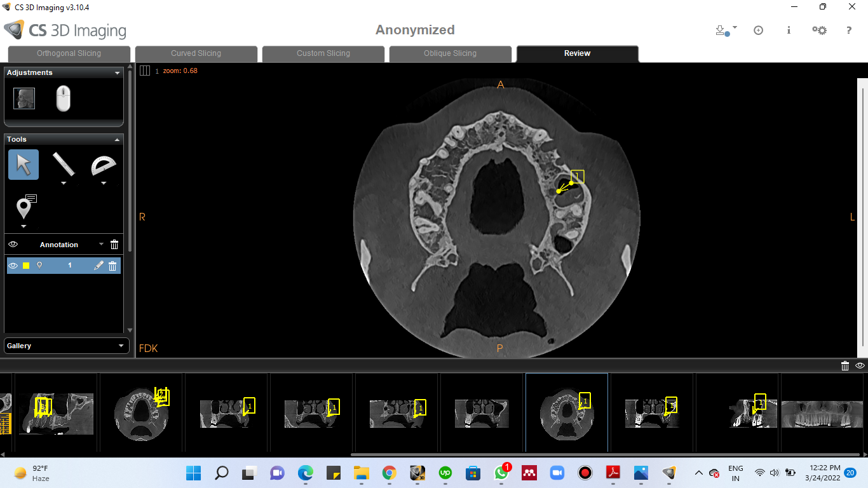Expand the Gallery dropdown

pos(121,346)
